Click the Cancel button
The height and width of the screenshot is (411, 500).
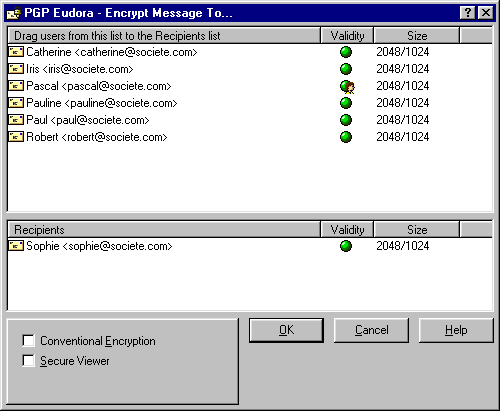pos(371,330)
